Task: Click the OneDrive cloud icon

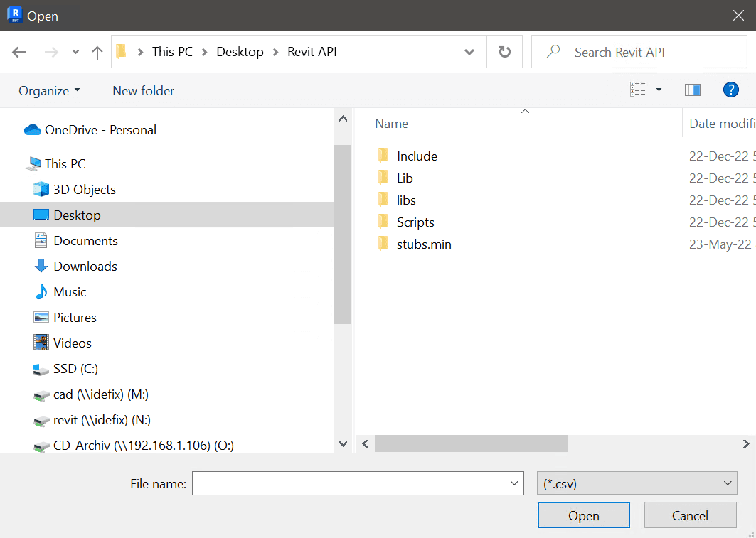Action: coord(32,129)
